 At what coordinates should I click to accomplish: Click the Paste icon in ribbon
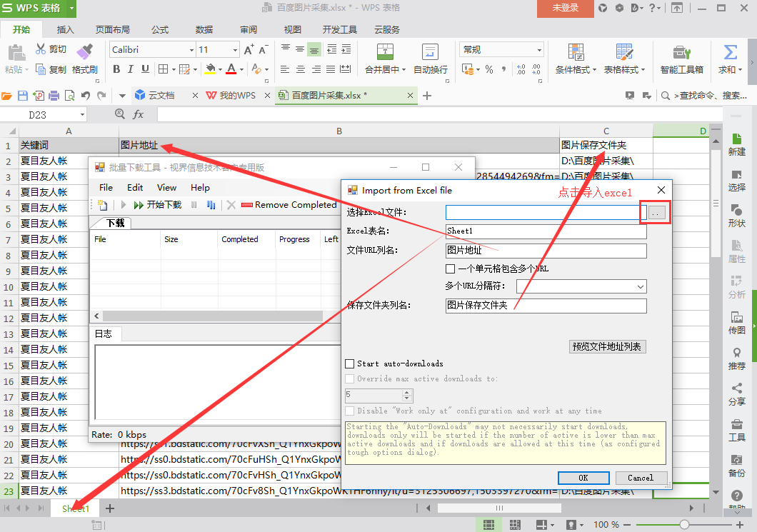[16, 53]
